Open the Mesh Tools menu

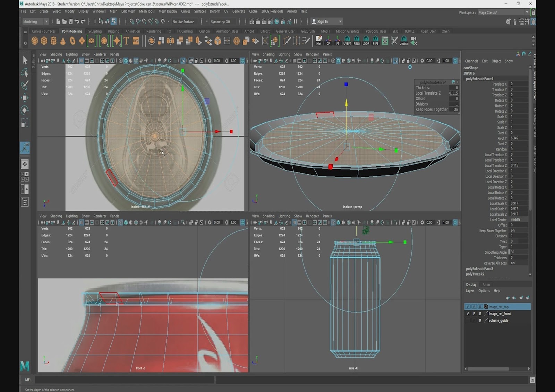click(147, 11)
